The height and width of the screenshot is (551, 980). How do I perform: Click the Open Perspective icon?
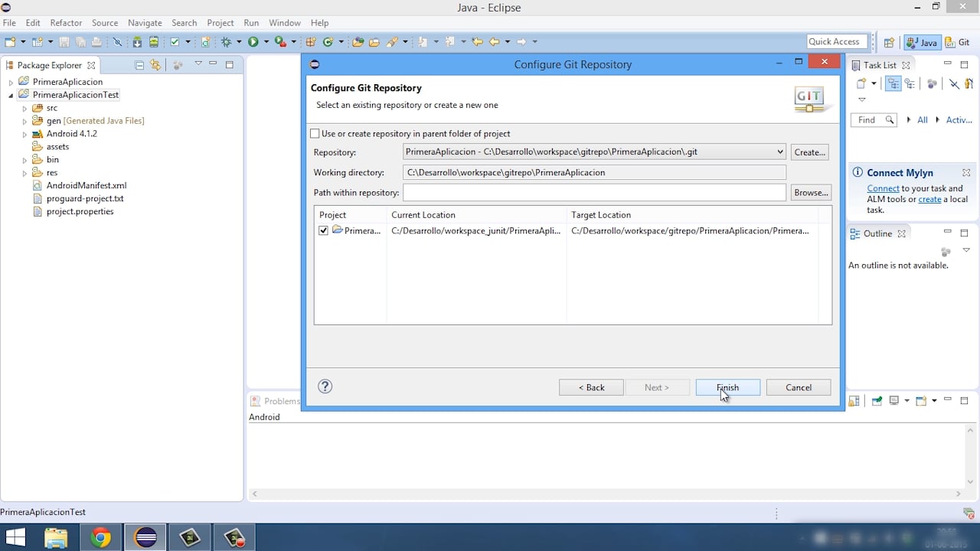click(889, 42)
